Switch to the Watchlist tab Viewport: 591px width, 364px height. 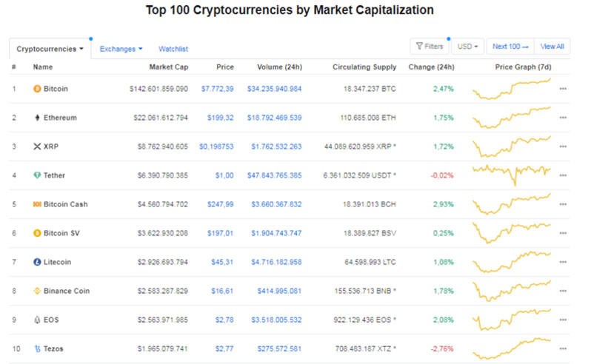tap(173, 49)
